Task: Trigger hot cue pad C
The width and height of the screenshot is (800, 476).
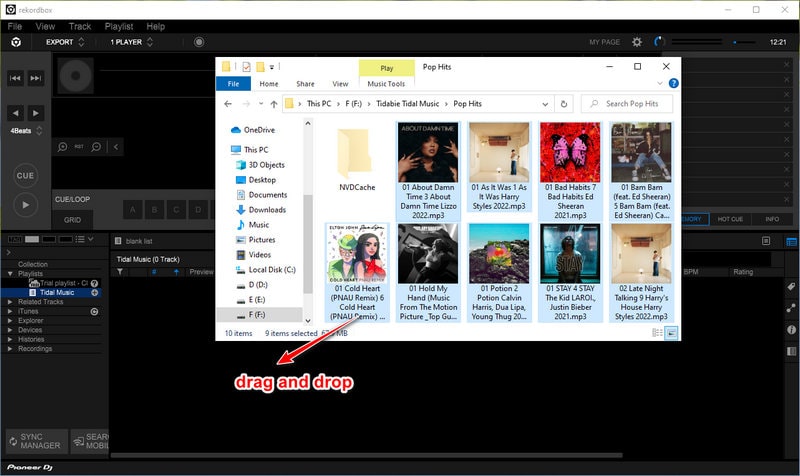Action: [176, 210]
